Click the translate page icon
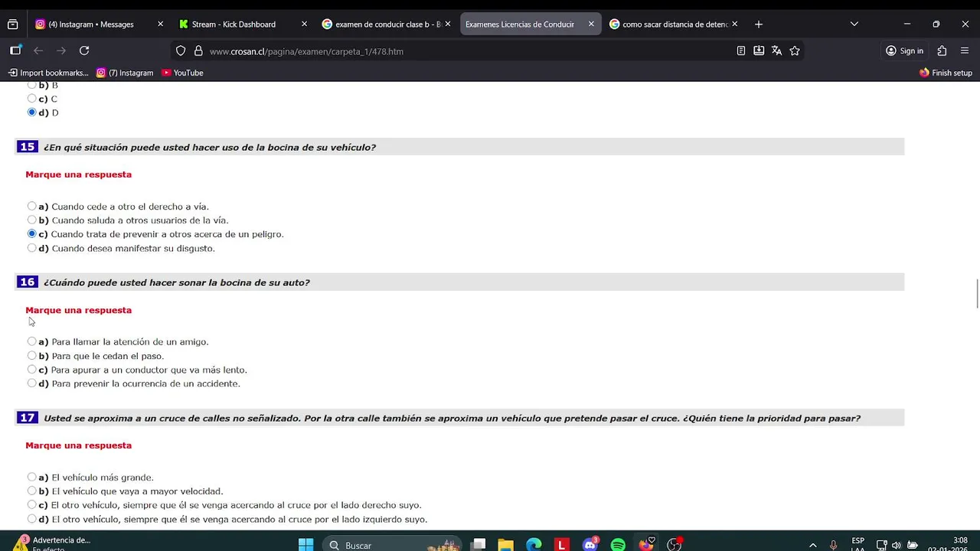This screenshot has width=980, height=551. [x=776, y=51]
